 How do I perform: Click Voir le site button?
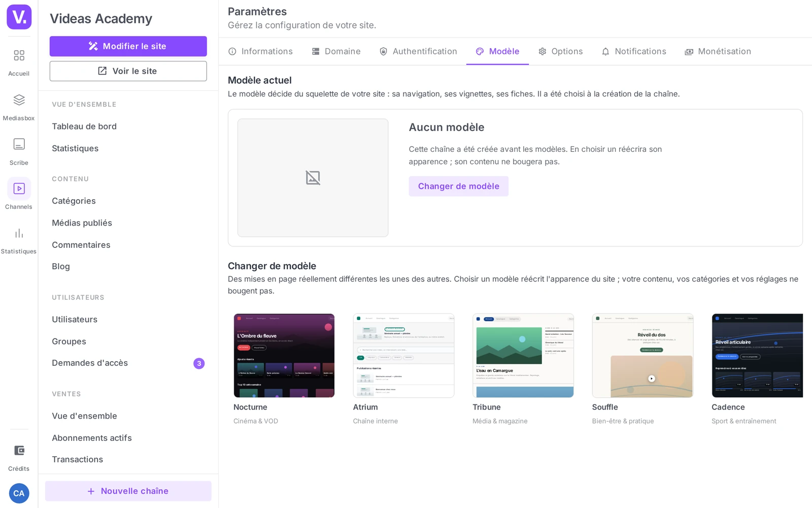[128, 71]
